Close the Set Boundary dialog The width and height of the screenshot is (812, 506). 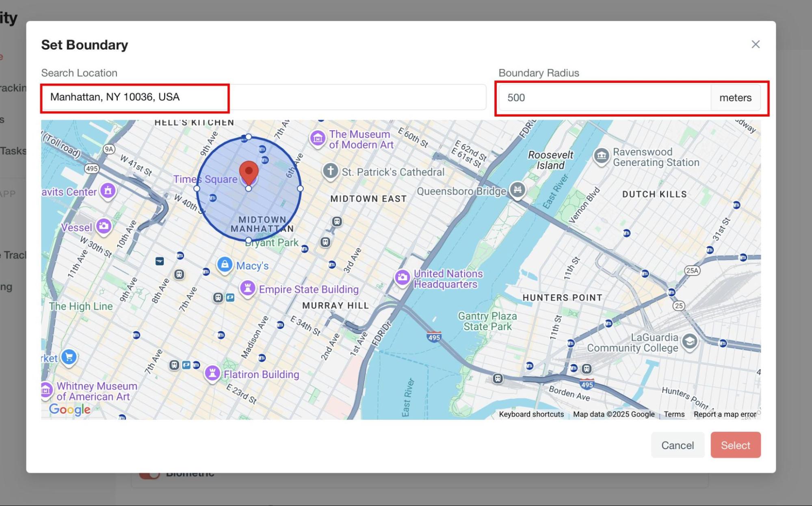click(755, 44)
